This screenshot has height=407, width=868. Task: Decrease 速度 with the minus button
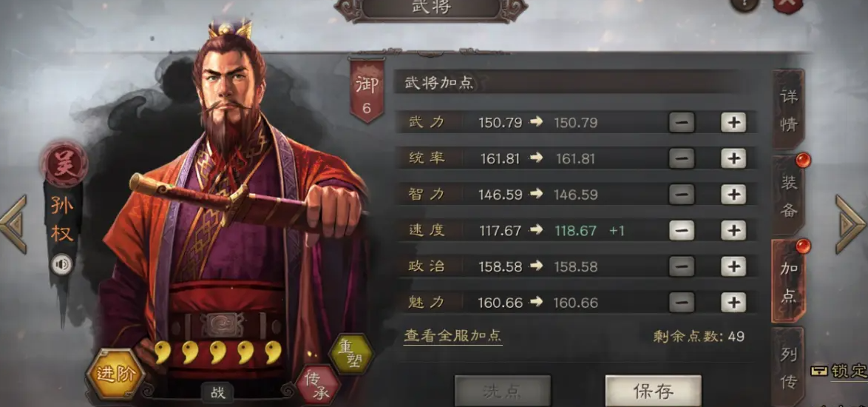pos(682,230)
